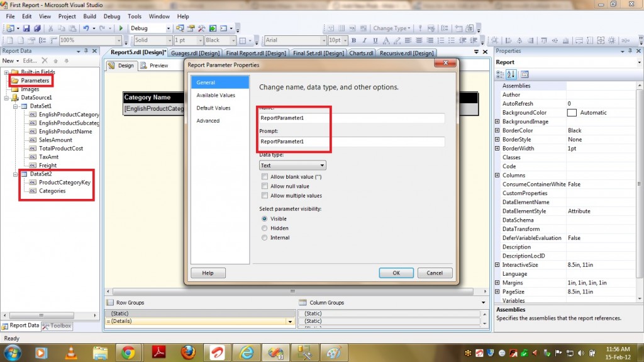Select the Available Values page

[216, 95]
